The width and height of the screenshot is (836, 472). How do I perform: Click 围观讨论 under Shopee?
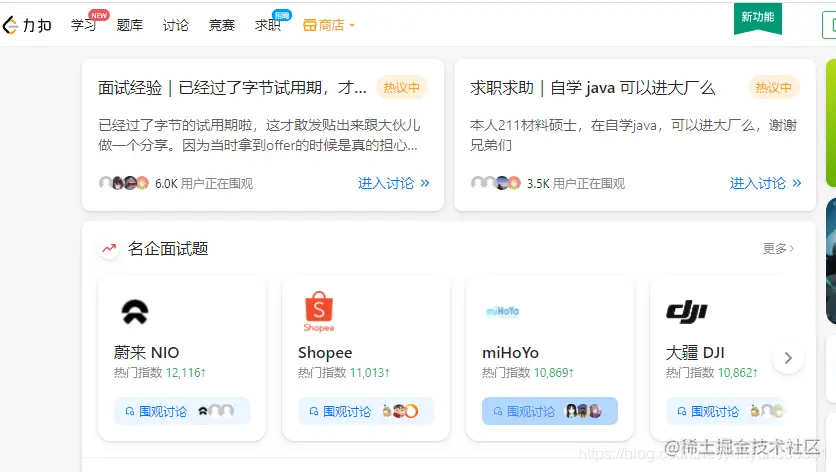(366, 411)
